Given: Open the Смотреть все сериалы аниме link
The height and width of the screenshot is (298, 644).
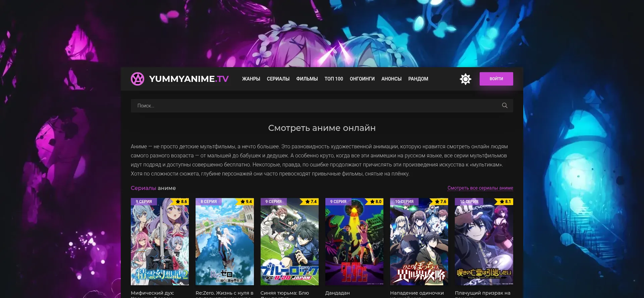Looking at the screenshot, I should [480, 188].
